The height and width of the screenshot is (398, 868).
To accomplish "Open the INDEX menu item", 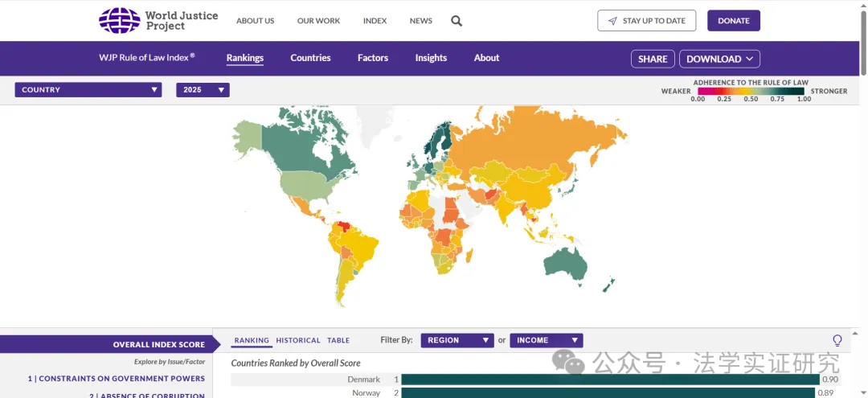I will pyautogui.click(x=375, y=21).
